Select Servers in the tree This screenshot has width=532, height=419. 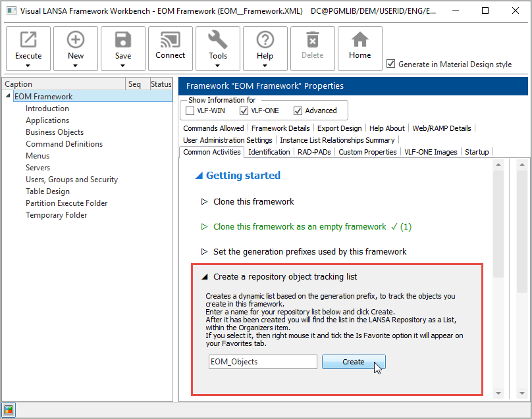click(38, 168)
